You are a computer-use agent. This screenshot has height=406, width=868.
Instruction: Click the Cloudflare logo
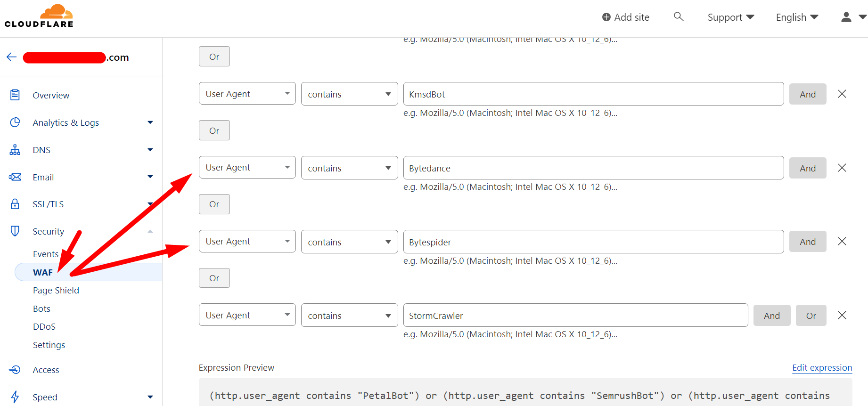pos(39,16)
